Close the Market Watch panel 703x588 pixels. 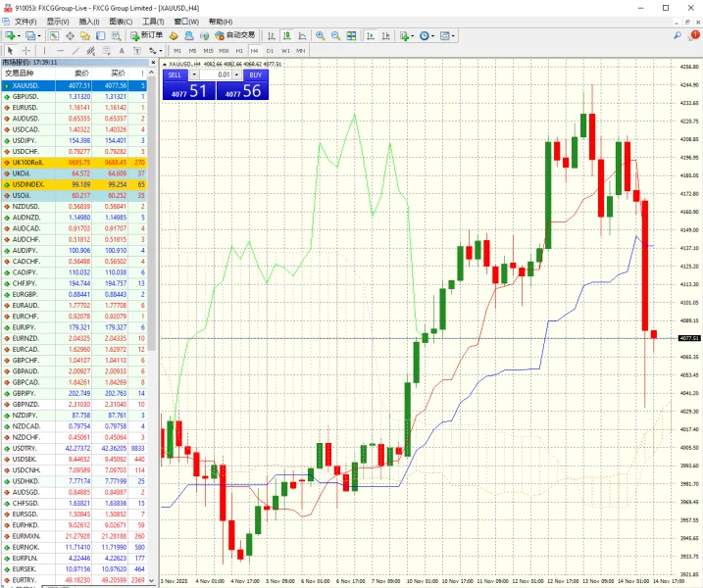click(153, 63)
